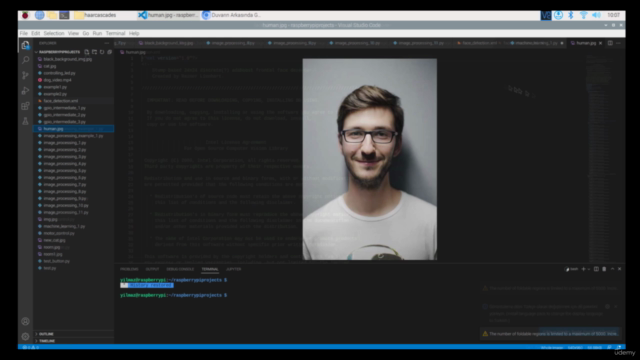
Task: Open the Accounts icon in activity bar
Action: [25, 321]
